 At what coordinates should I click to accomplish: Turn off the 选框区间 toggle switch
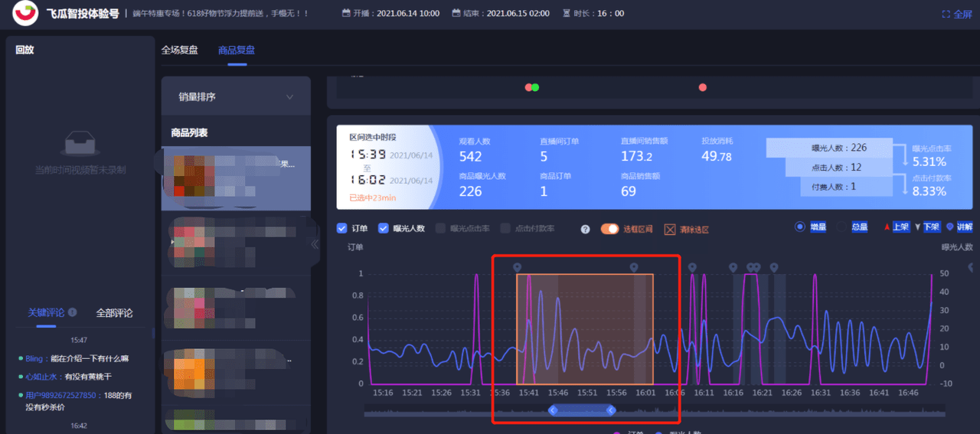coord(609,229)
